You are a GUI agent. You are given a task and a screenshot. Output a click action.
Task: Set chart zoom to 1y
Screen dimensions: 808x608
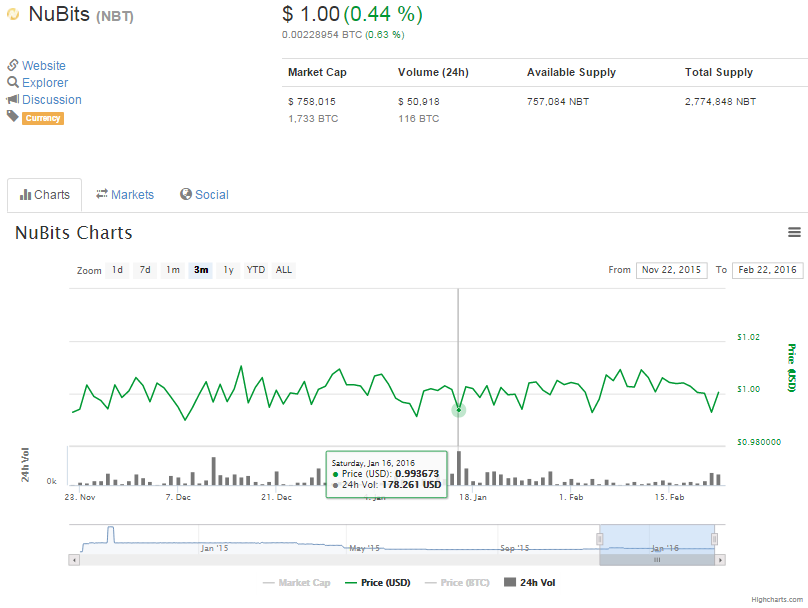pos(229,270)
